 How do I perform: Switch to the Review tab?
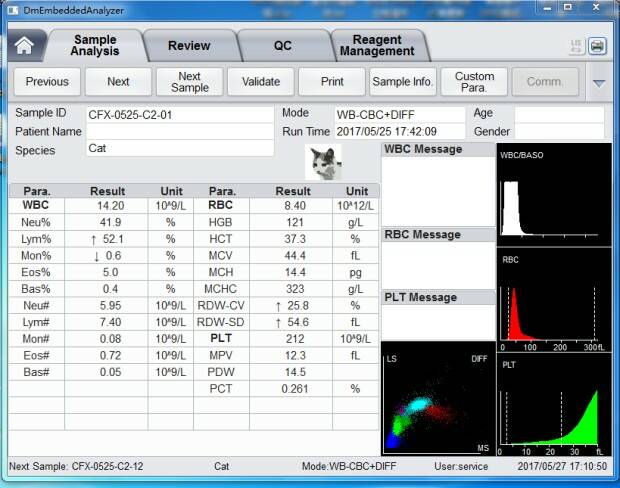coord(189,46)
